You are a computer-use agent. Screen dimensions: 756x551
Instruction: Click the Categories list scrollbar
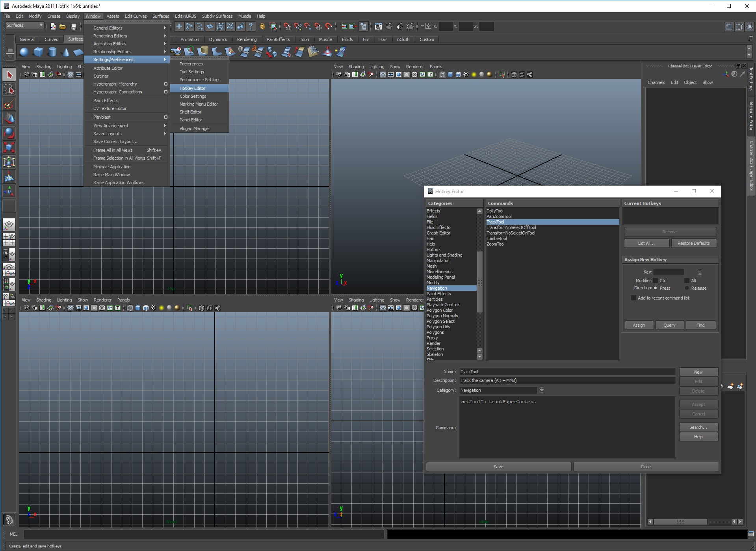(x=479, y=281)
